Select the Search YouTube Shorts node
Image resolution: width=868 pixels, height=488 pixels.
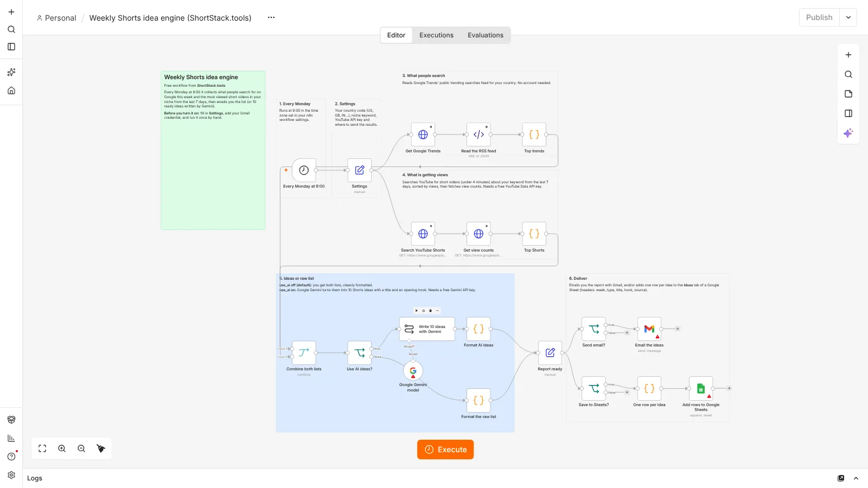coord(423,234)
